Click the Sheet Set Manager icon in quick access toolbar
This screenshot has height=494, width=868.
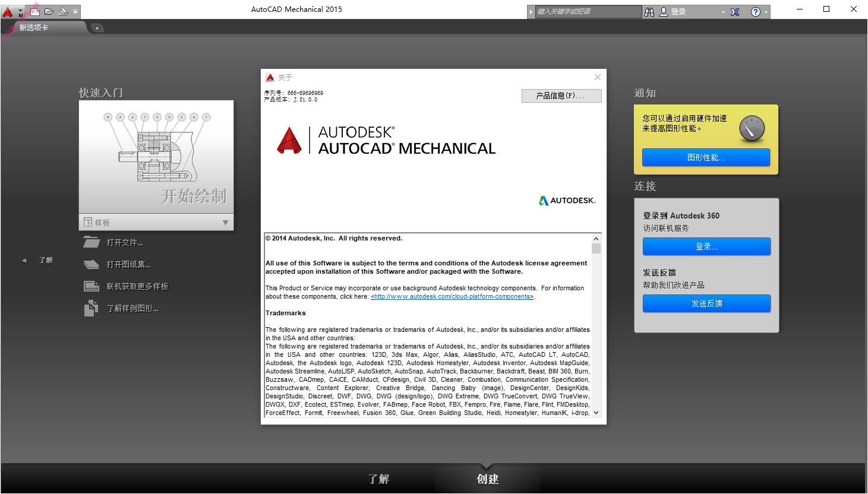[63, 11]
